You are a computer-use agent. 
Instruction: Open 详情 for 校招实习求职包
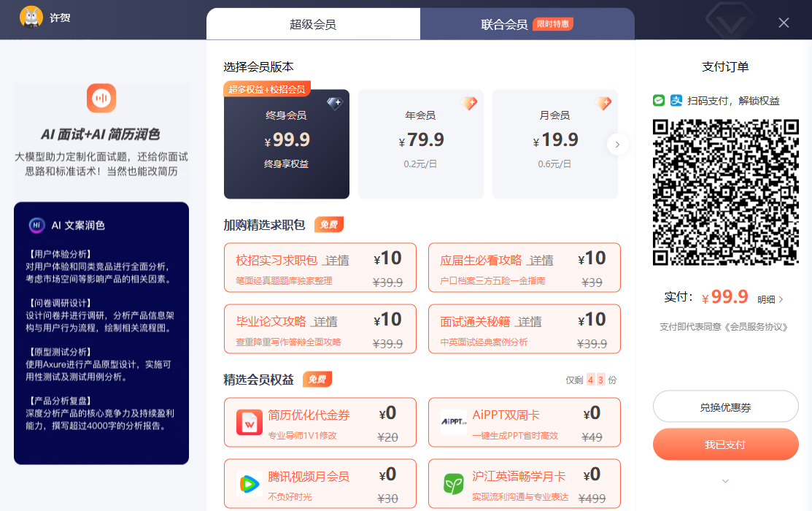point(336,261)
